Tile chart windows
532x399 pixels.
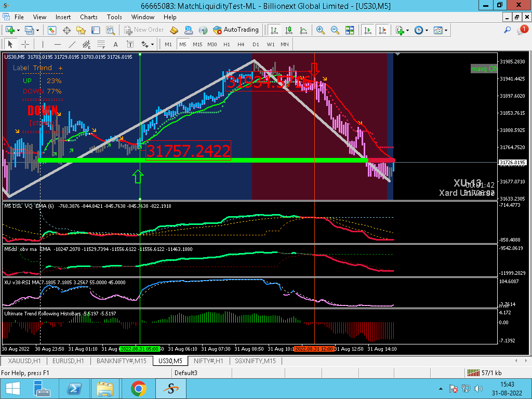tap(350, 30)
